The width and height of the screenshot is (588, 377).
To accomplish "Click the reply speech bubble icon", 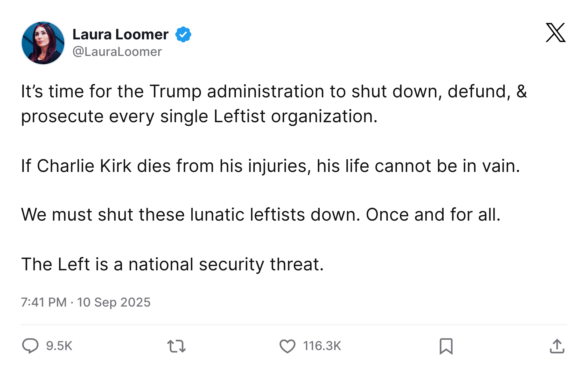I will [x=30, y=346].
